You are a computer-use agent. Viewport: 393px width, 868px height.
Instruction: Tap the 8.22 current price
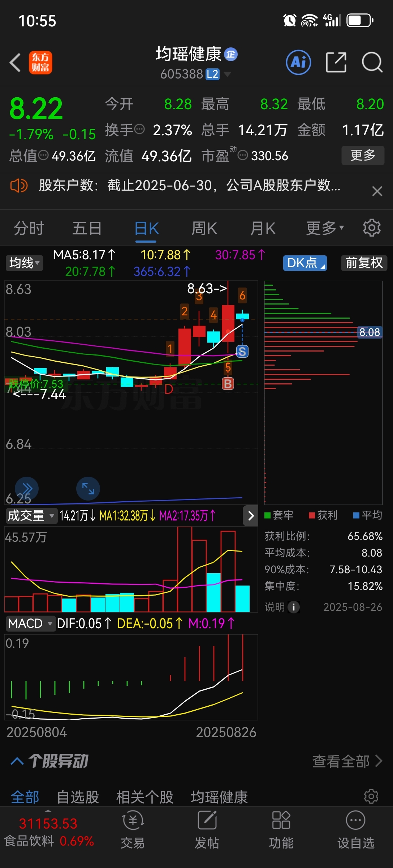click(36, 109)
